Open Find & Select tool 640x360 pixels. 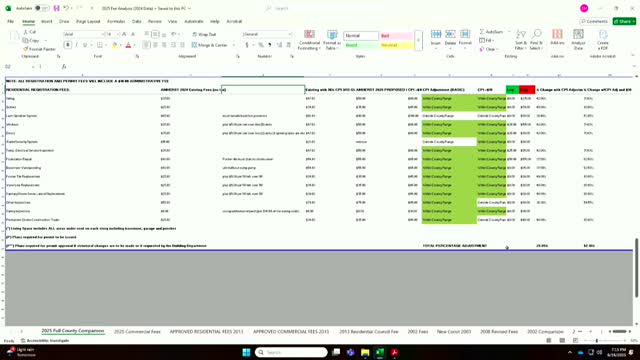coord(536,40)
